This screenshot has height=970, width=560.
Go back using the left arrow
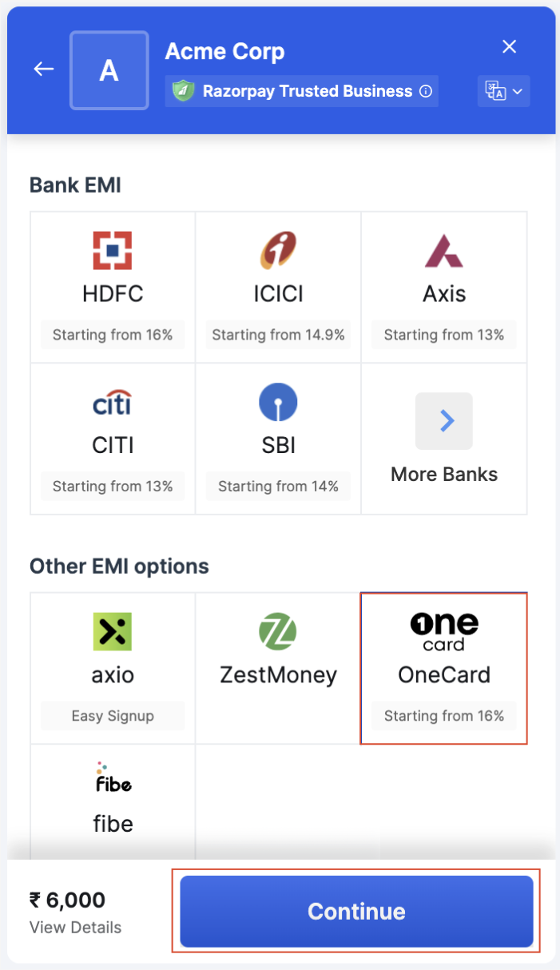click(43, 69)
